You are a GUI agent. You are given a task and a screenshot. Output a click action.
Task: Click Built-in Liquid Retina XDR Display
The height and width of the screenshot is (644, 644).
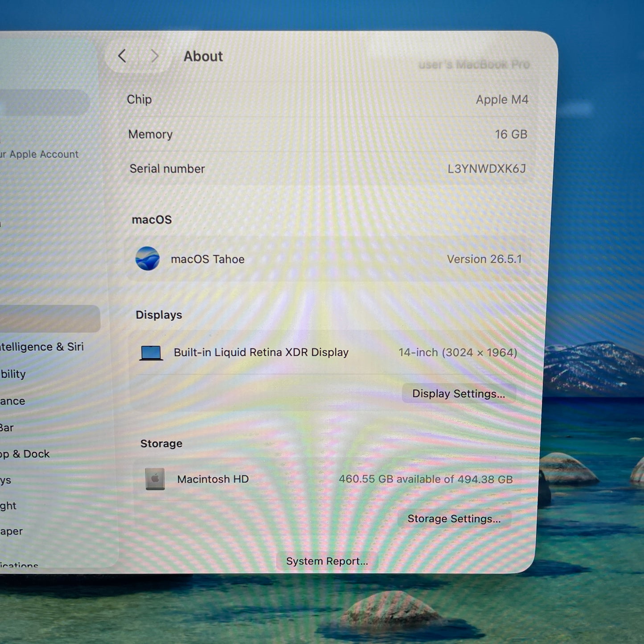coord(261,352)
